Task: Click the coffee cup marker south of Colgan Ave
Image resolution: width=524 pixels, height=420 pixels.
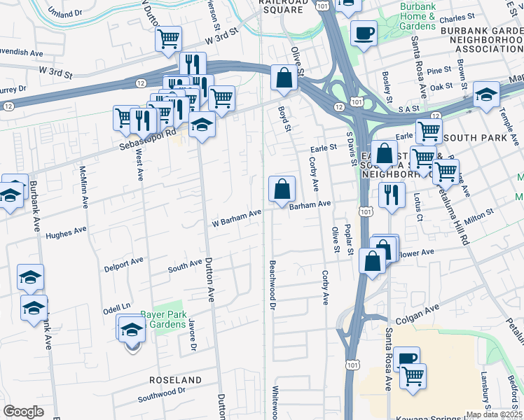Action: click(x=406, y=359)
